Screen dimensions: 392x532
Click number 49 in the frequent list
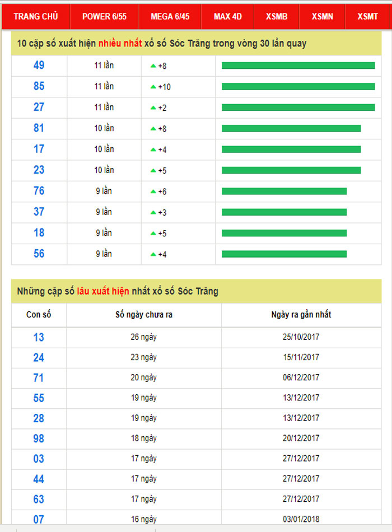[39, 66]
